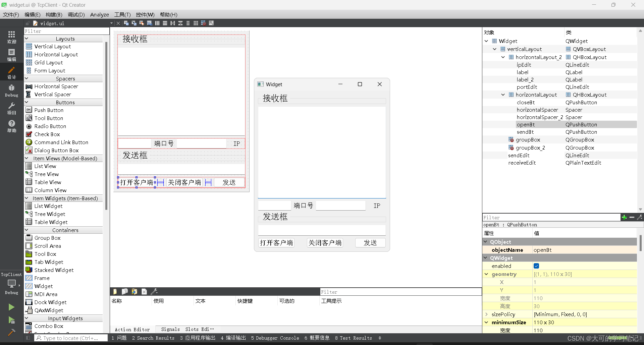Expand the sizePolicy property

click(x=486, y=314)
